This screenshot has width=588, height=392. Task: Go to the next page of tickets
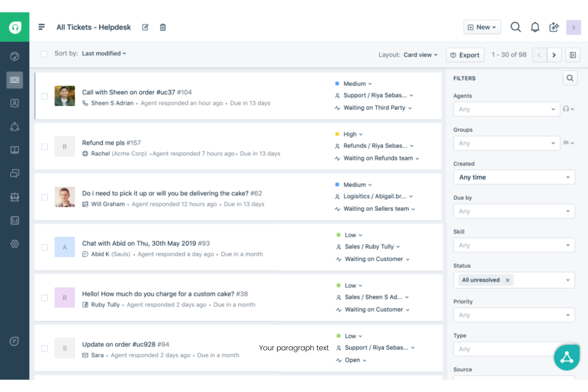coord(554,55)
